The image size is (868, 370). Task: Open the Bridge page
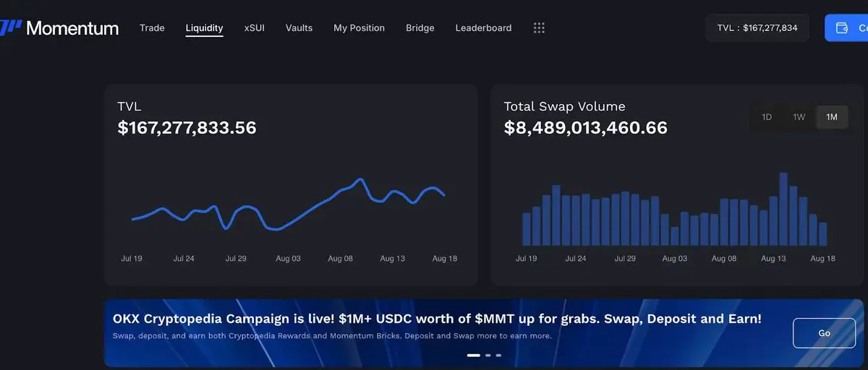tap(420, 28)
